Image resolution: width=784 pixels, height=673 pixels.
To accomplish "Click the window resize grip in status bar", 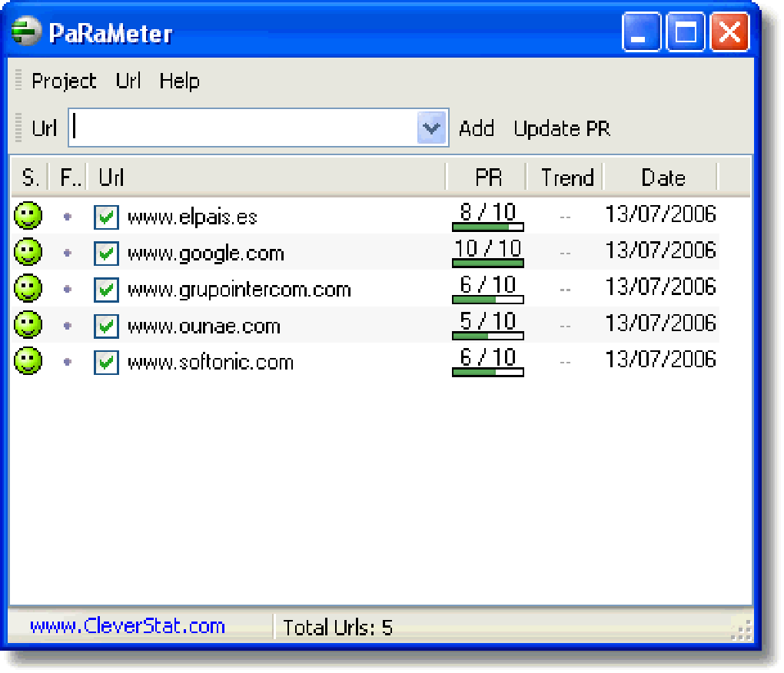I will [742, 629].
